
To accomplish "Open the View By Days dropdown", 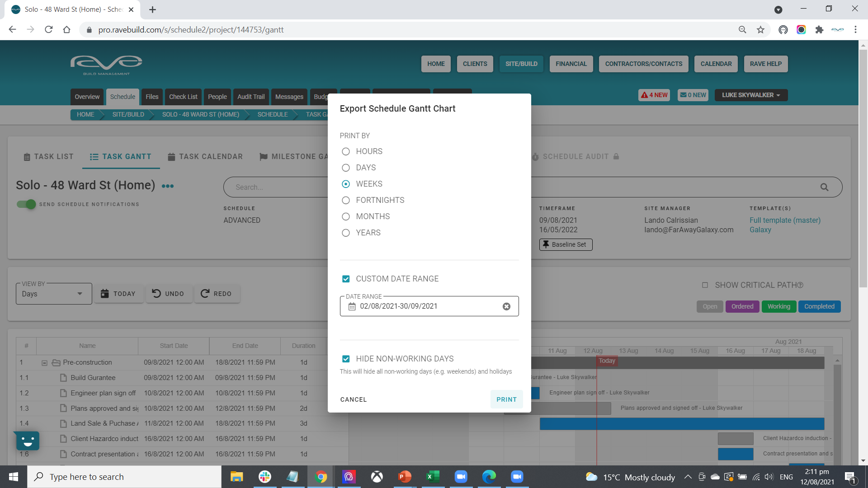I will click(x=54, y=294).
